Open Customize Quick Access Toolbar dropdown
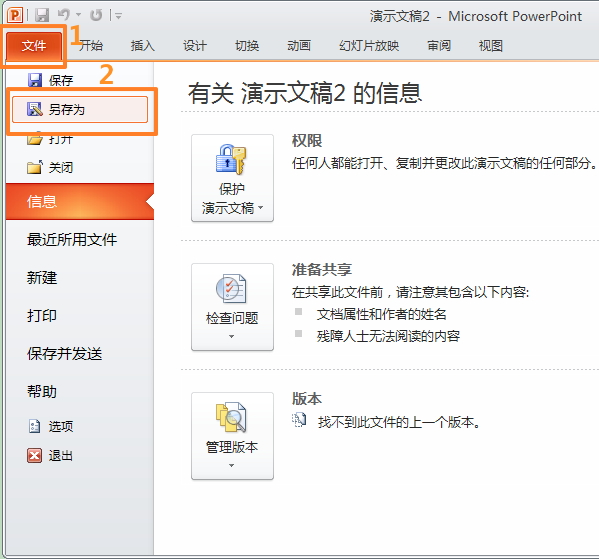599x559 pixels. pyautogui.click(x=118, y=16)
